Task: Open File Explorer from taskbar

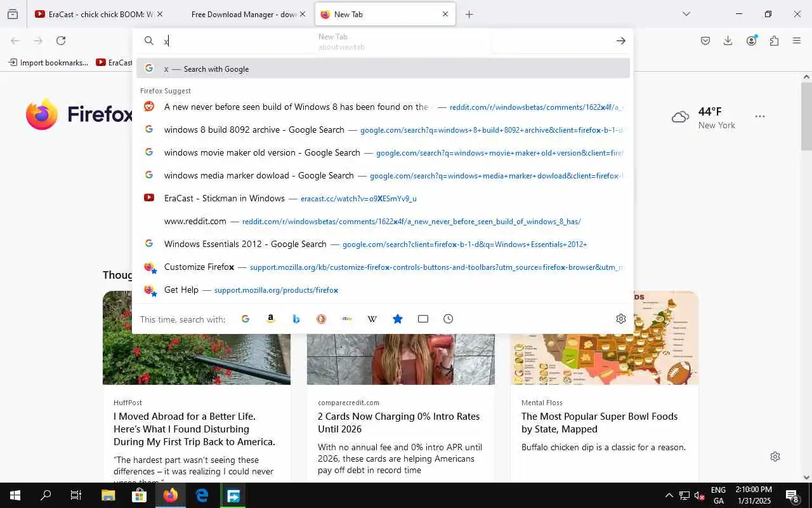Action: pyautogui.click(x=108, y=495)
